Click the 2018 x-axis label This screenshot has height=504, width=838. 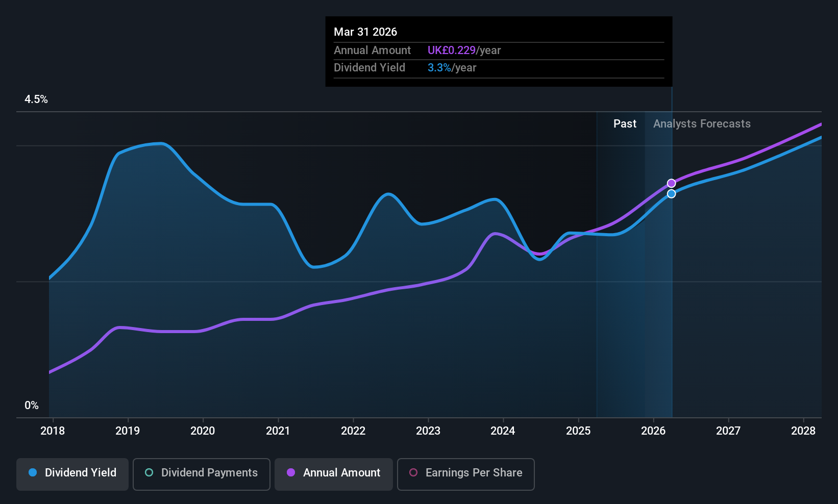coord(53,431)
